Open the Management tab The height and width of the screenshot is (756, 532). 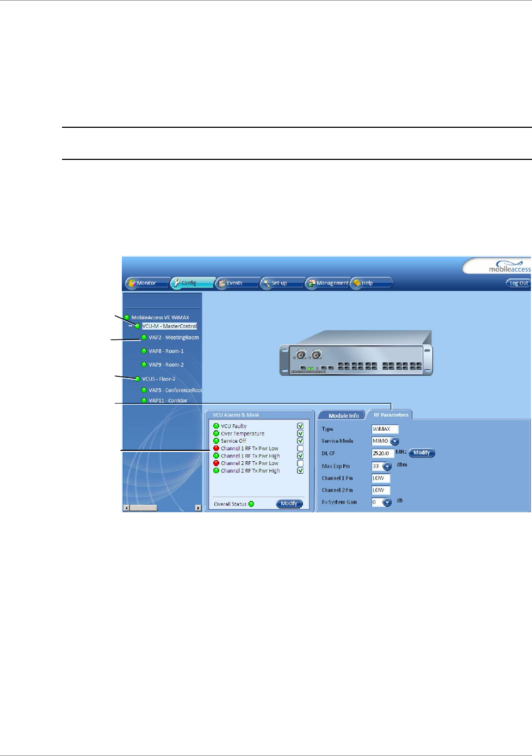coord(327,283)
